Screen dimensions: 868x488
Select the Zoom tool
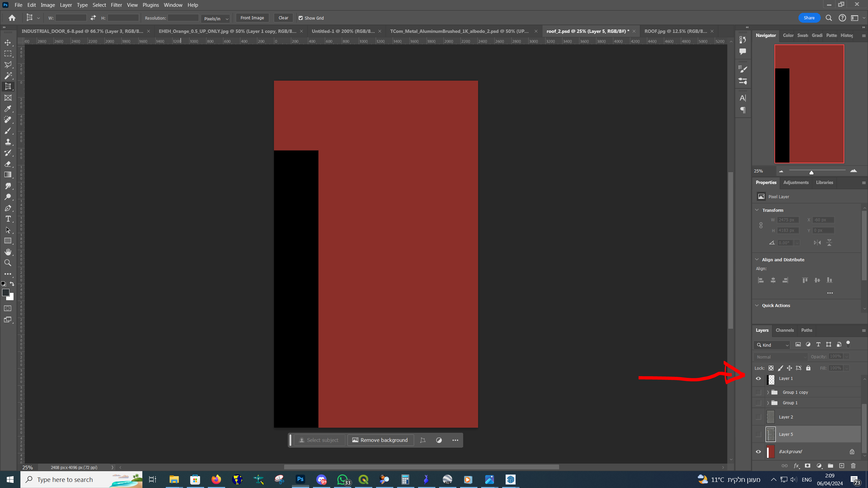[8, 263]
